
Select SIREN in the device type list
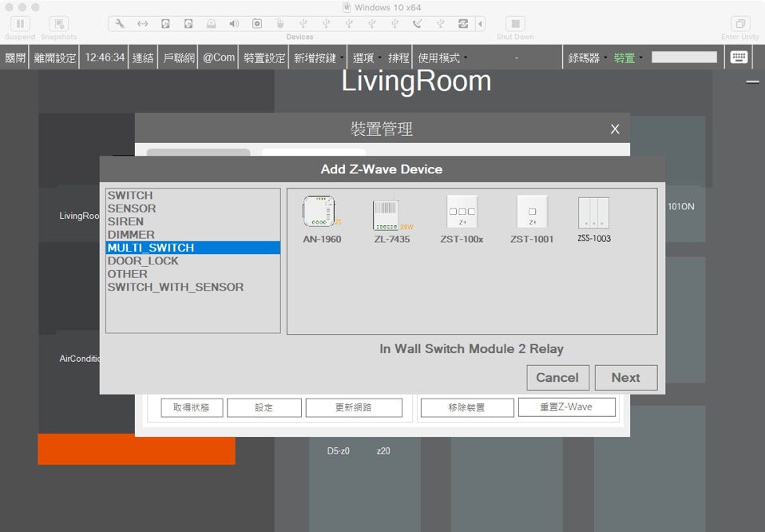(x=193, y=221)
